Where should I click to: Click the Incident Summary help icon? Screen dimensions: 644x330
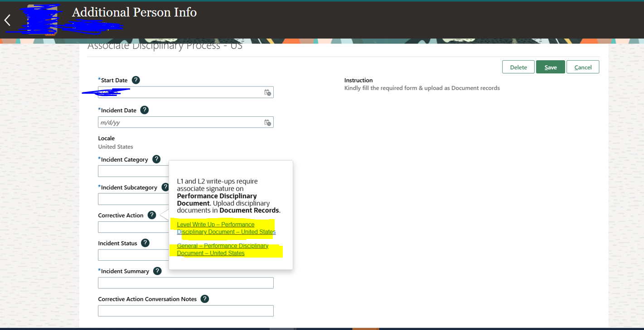click(x=157, y=271)
